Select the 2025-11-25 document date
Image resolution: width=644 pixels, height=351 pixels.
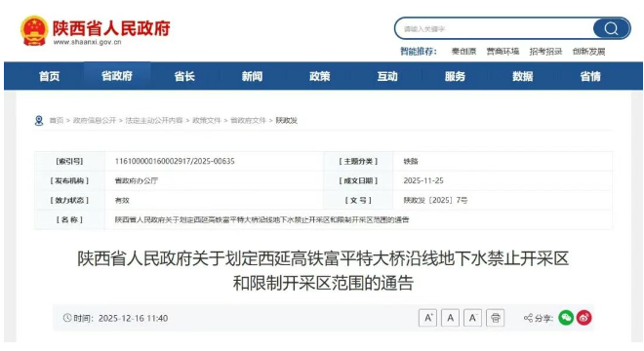point(423,180)
